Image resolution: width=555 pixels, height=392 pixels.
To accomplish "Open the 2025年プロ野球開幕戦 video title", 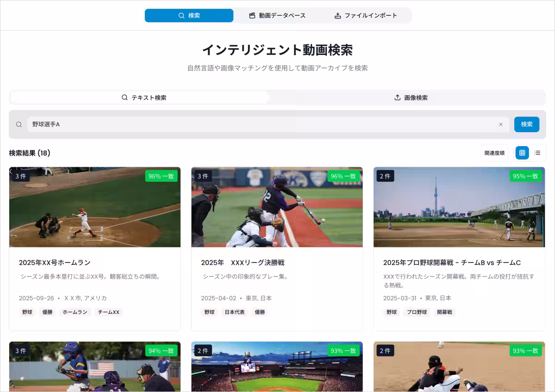I will click(452, 262).
